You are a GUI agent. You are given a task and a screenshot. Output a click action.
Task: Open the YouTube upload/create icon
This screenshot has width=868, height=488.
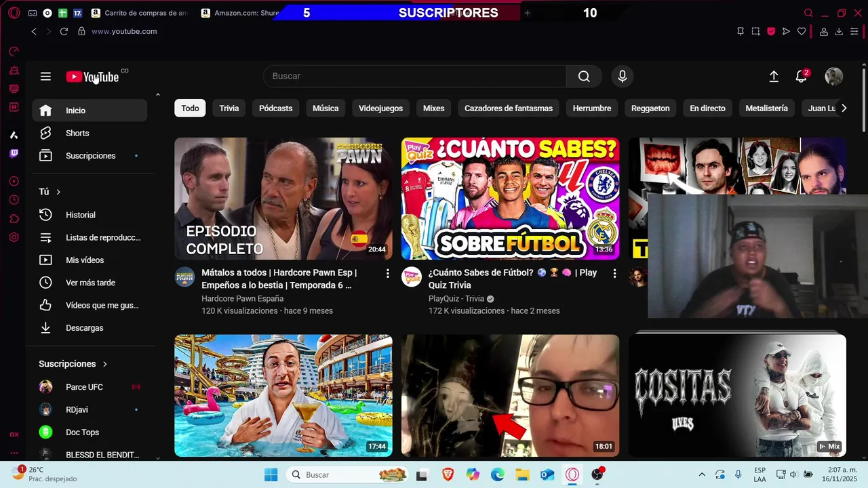click(774, 77)
